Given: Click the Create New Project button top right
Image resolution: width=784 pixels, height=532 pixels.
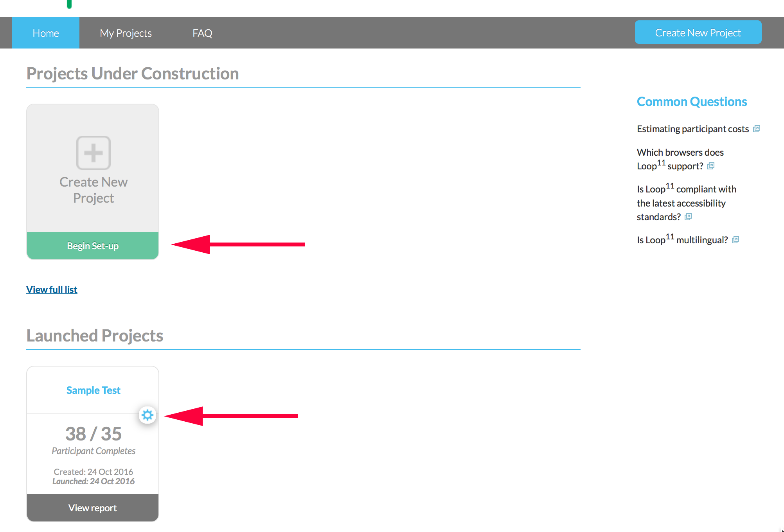Looking at the screenshot, I should (699, 32).
